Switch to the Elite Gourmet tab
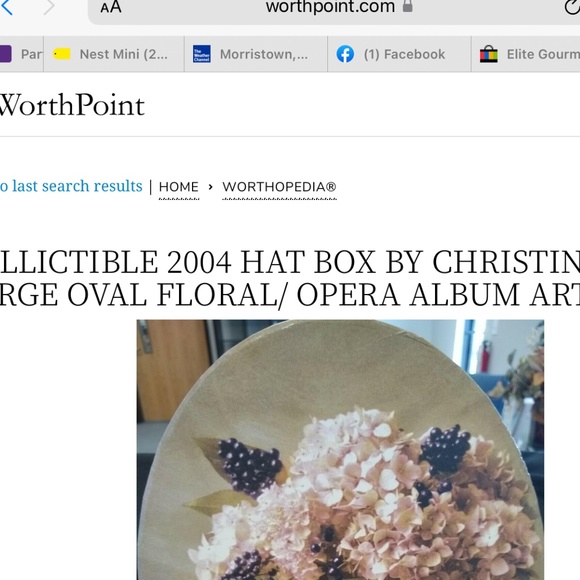The image size is (580, 580). (x=526, y=54)
